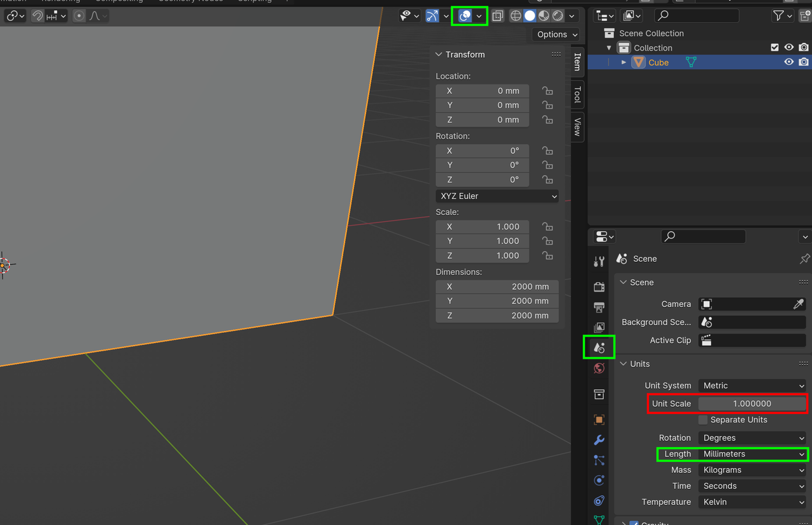Open the XYZ Euler rotation mode dropdown
The height and width of the screenshot is (525, 812).
(497, 196)
